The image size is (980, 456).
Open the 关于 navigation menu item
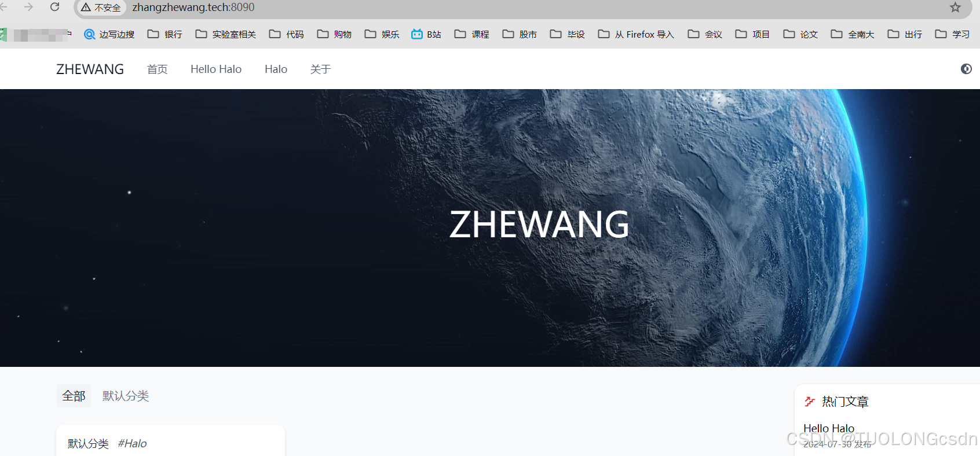click(x=320, y=69)
